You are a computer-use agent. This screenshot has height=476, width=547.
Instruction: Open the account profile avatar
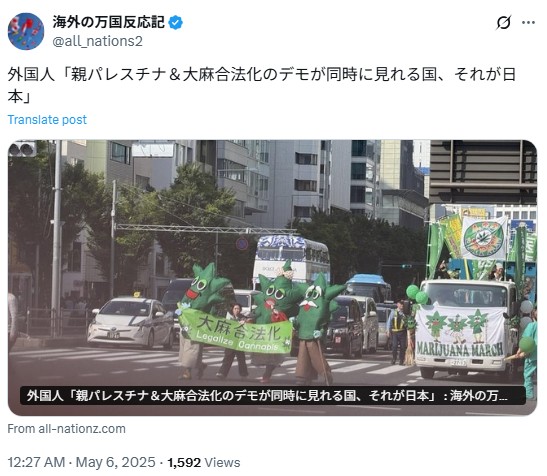26,31
